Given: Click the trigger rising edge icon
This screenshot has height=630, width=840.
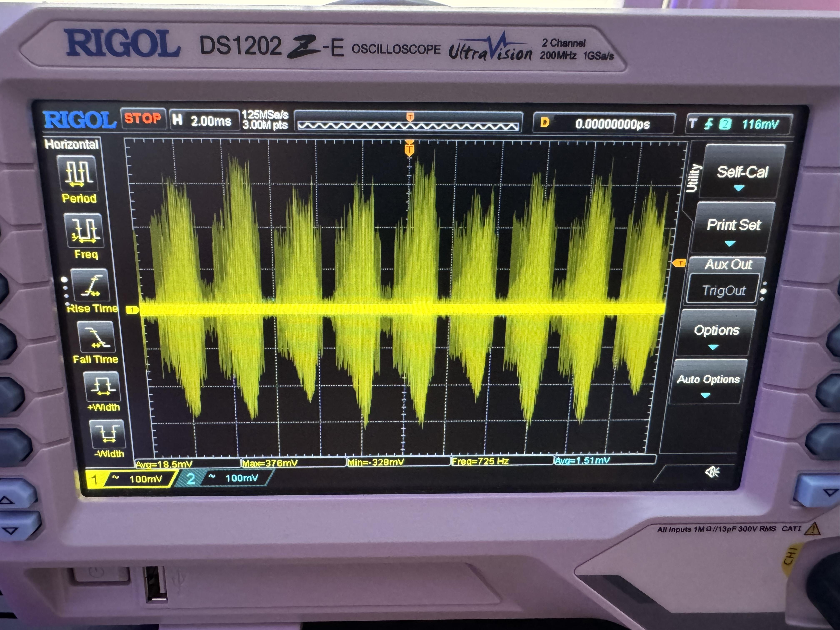Looking at the screenshot, I should click(709, 124).
